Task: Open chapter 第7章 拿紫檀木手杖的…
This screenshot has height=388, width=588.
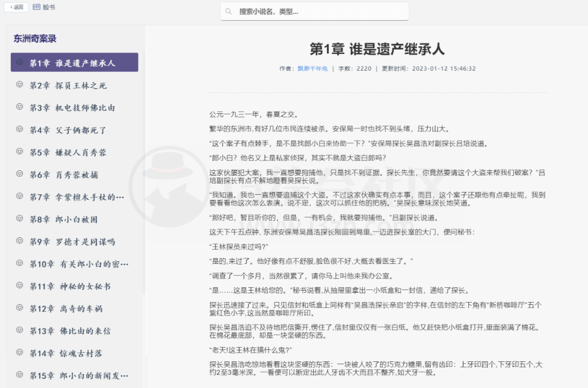Action: tap(74, 197)
